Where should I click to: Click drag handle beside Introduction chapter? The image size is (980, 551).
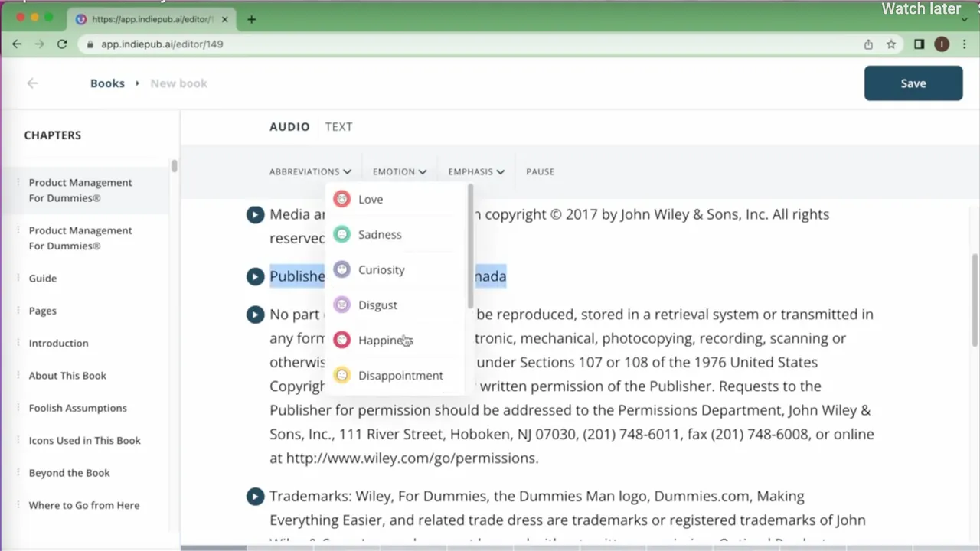point(18,343)
